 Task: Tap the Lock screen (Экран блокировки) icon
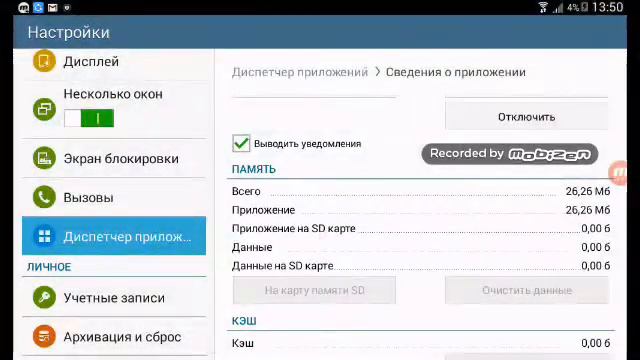(x=44, y=158)
